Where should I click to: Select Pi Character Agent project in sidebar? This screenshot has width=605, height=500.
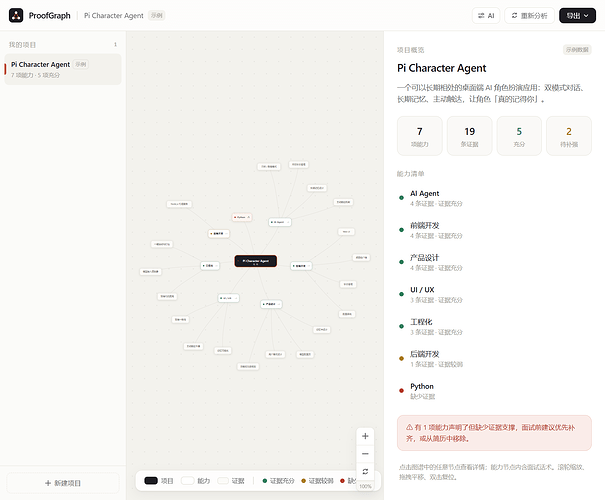tap(63, 69)
